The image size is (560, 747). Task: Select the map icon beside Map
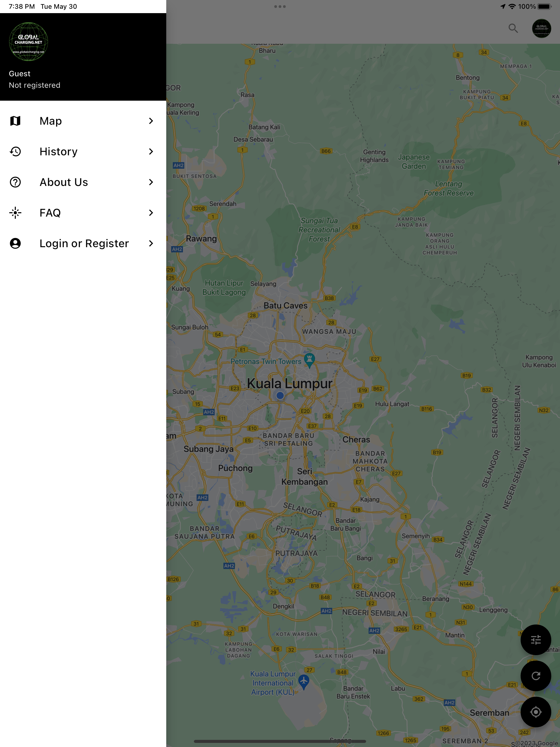point(15,121)
